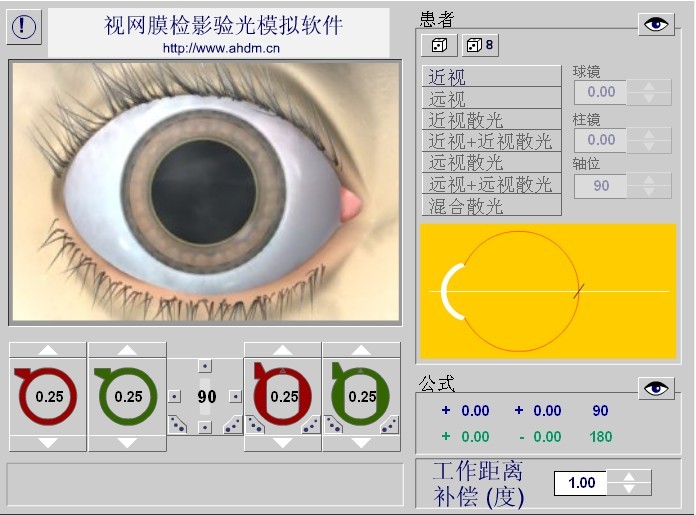Click ascending dots icon under right red lens
This screenshot has height=515, width=696.
click(310, 425)
